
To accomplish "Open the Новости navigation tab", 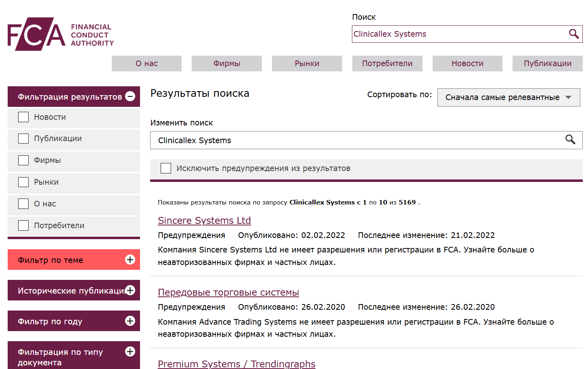I will [x=467, y=63].
